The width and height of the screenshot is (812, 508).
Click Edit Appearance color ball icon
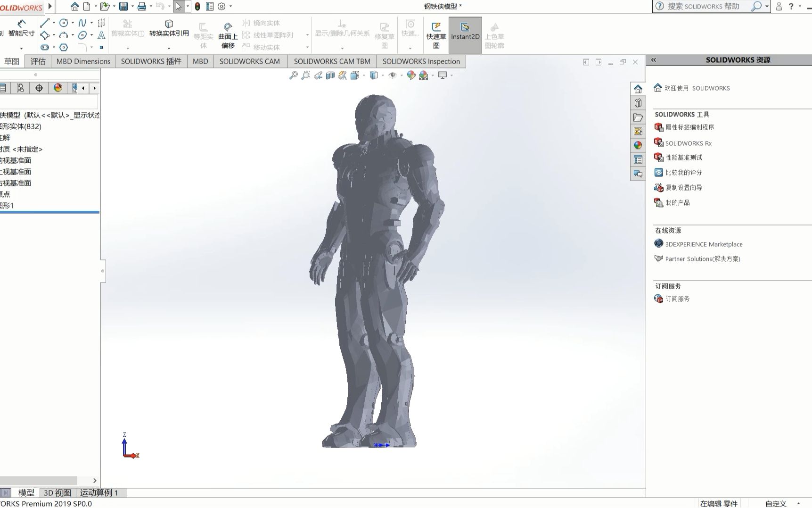(411, 75)
